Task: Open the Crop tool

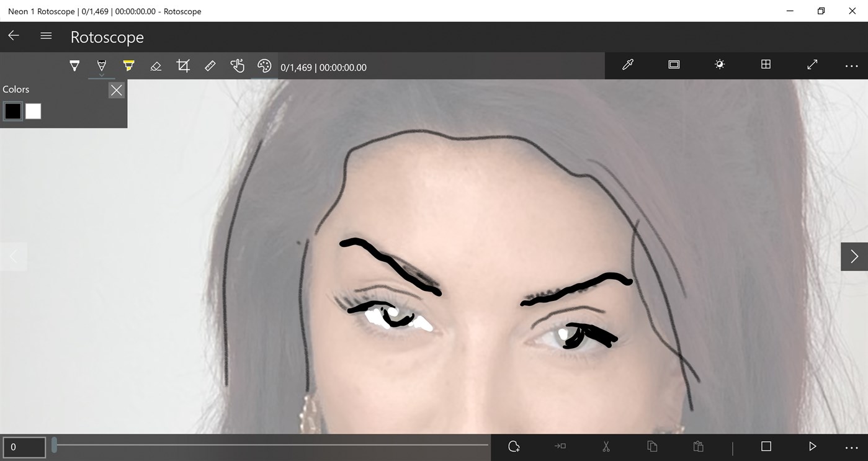Action: tap(182, 65)
